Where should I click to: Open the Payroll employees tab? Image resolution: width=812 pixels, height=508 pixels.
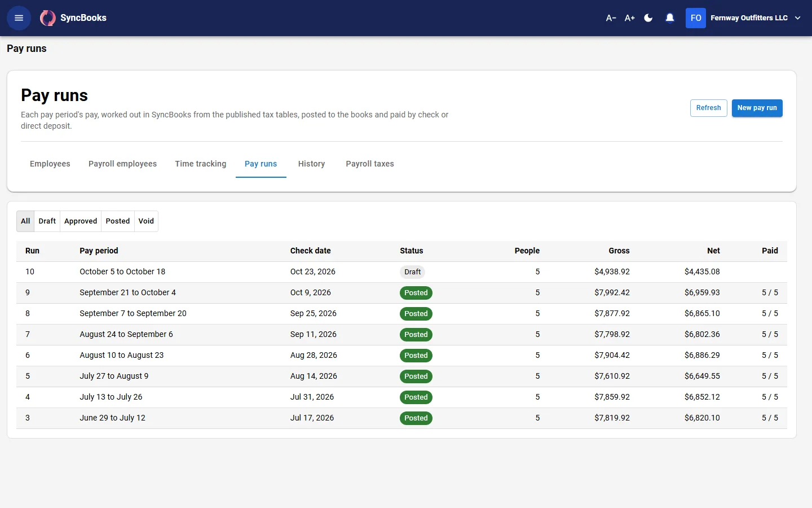tap(122, 164)
